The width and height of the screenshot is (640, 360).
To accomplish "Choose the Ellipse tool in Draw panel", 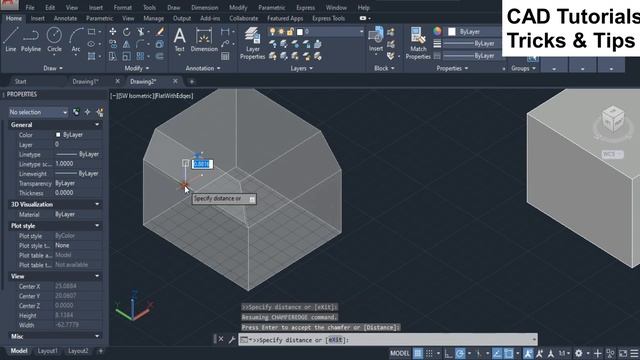I will pos(91,44).
